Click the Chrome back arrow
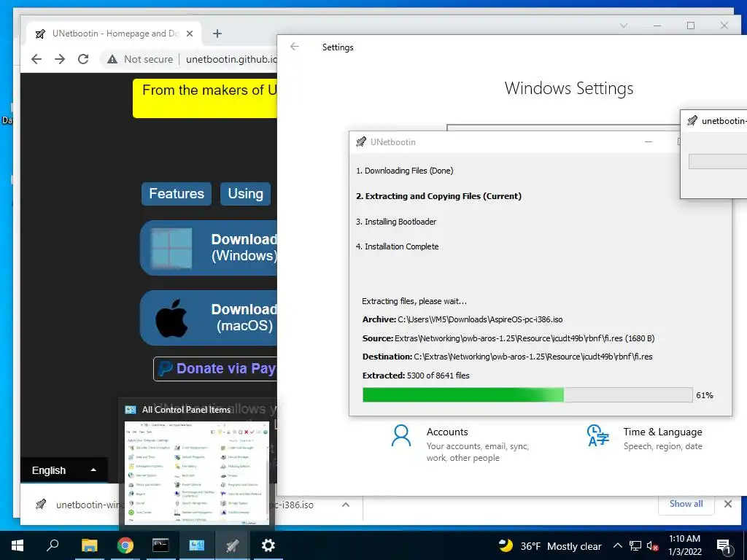This screenshot has width=747, height=560. [x=36, y=59]
